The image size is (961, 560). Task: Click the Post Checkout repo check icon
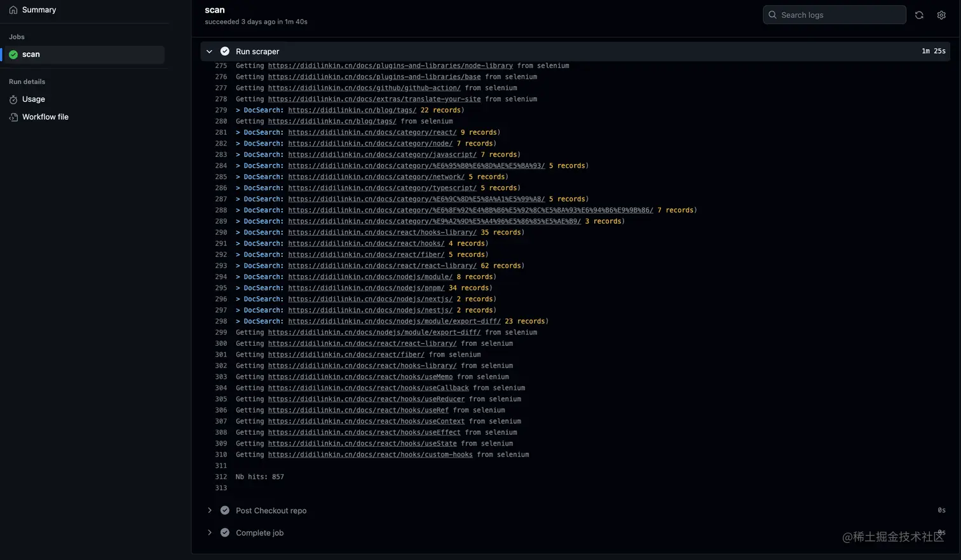(x=225, y=510)
